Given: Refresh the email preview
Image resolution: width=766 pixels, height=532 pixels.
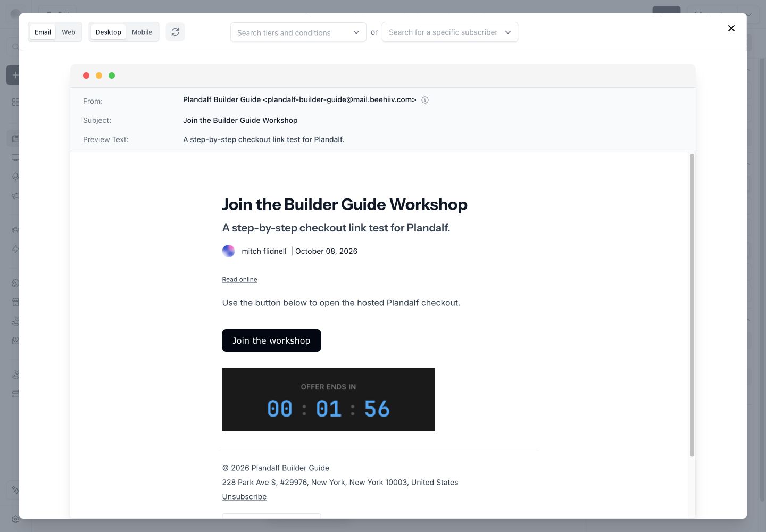Looking at the screenshot, I should pos(175,32).
